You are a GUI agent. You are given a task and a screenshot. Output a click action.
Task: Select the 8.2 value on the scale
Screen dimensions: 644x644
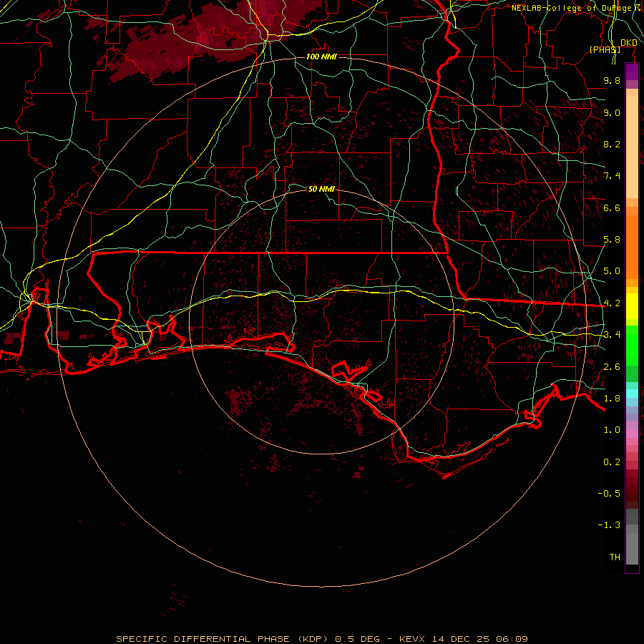(x=612, y=144)
